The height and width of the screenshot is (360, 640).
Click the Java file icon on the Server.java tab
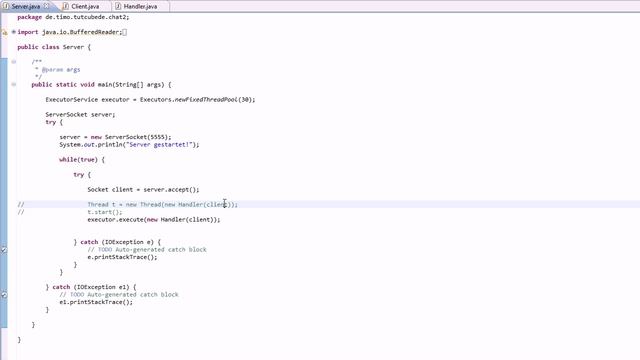pyautogui.click(x=6, y=6)
